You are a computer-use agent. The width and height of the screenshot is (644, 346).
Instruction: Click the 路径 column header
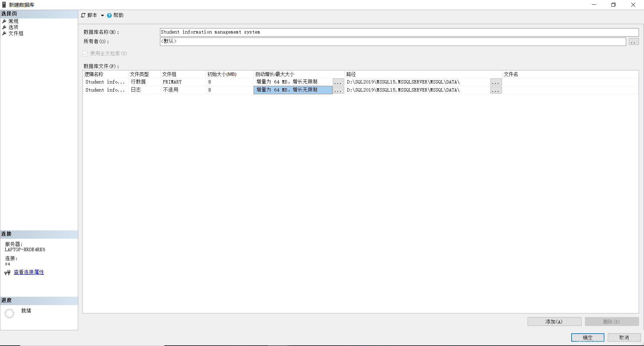point(423,74)
